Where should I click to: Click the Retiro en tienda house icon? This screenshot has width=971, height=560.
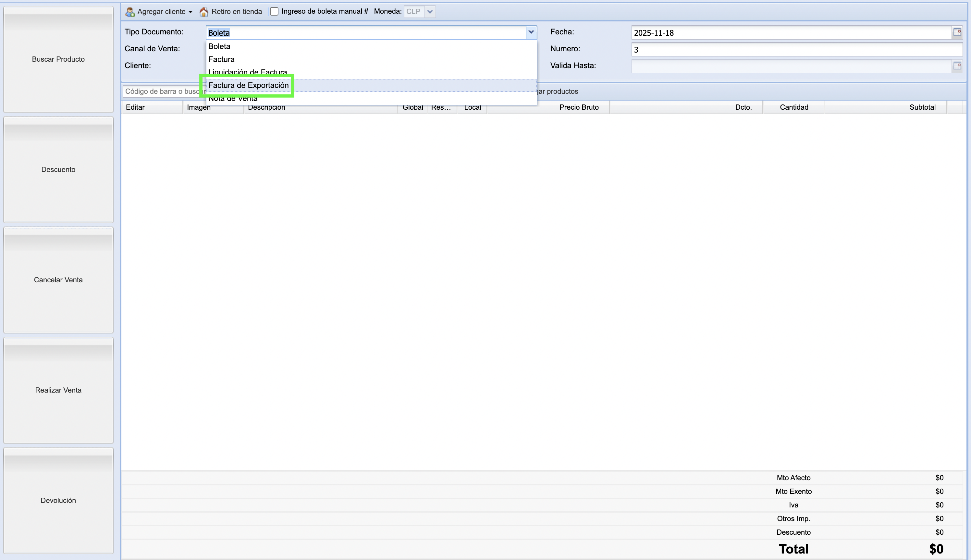tap(203, 12)
